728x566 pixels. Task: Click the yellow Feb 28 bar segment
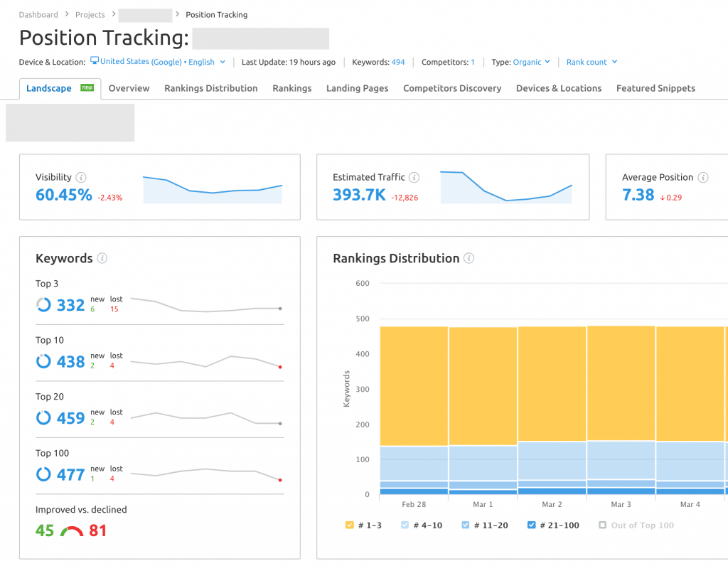point(413,385)
